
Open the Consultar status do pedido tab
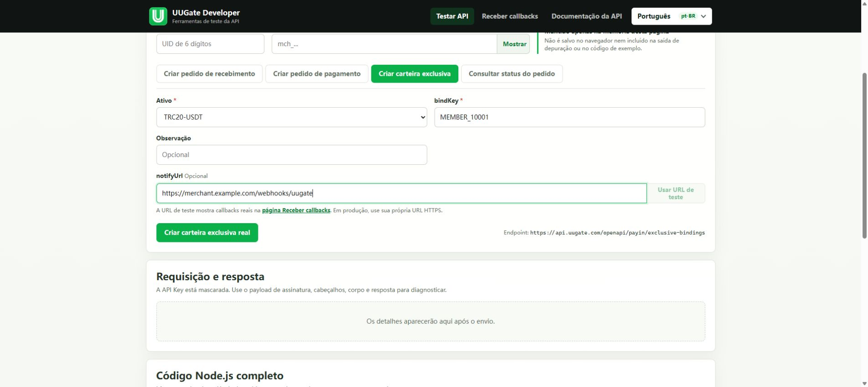tap(512, 74)
